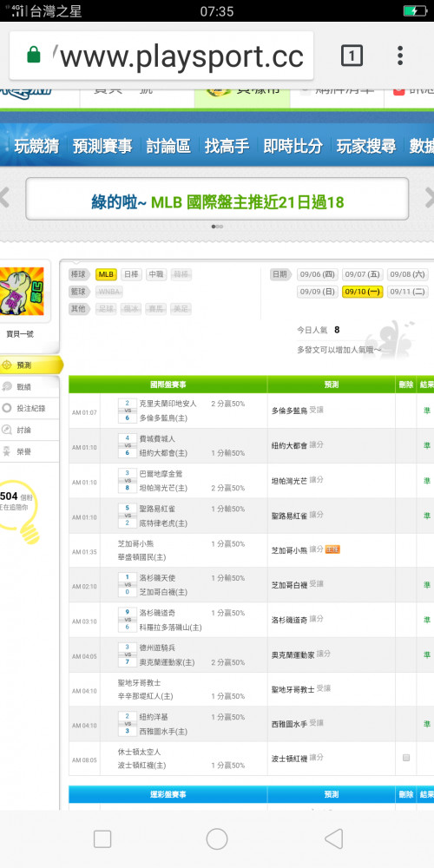The height and width of the screenshot is (868, 434).
Task: Open the MLB 國際盤主推 banner link
Action: [x=217, y=202]
